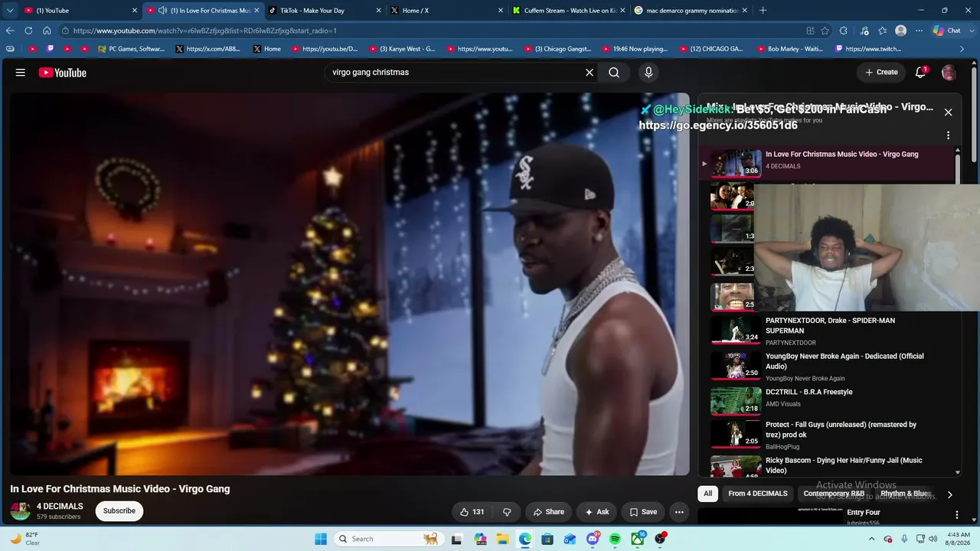Open the 4 DECIMALS channel avatar

20,511
